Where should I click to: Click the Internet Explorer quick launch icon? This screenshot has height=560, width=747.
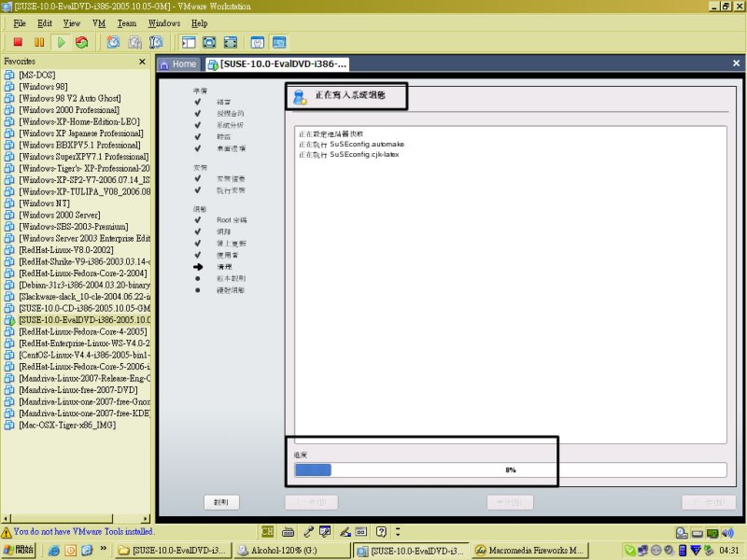(x=54, y=551)
